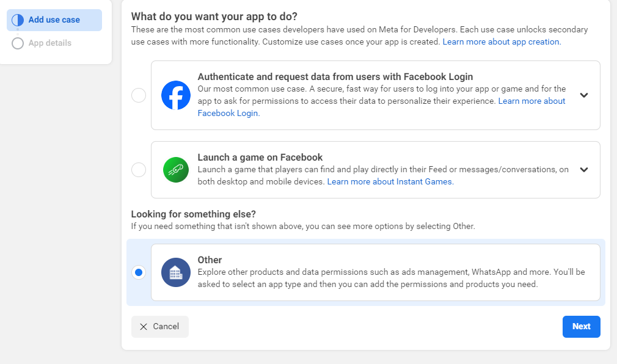Click the empty App details step circle
617x364 pixels.
[18, 43]
